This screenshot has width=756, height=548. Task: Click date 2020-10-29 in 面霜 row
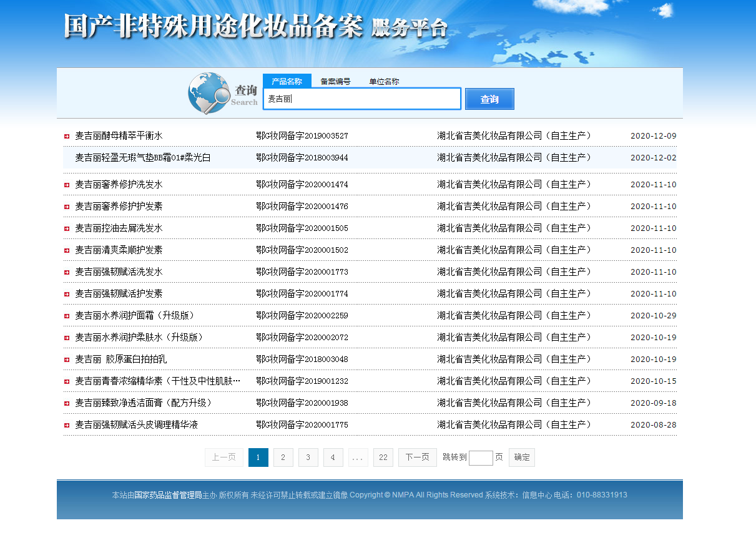653,315
